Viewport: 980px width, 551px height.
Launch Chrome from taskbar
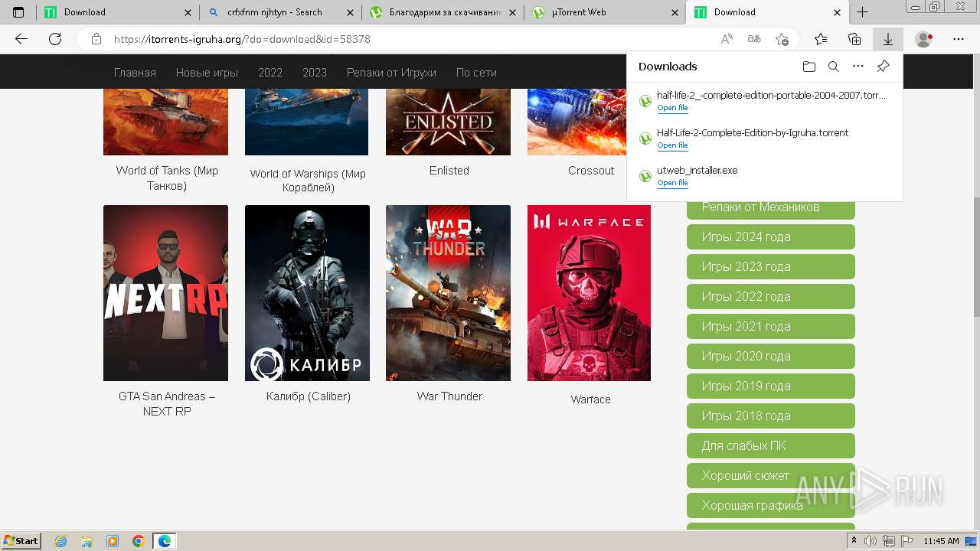(139, 541)
